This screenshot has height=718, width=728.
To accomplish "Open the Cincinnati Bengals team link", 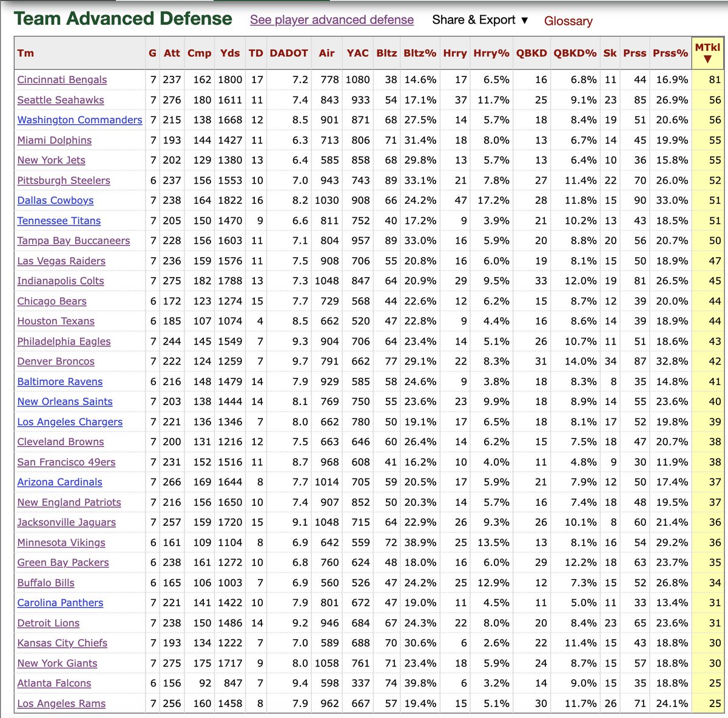I will (62, 80).
